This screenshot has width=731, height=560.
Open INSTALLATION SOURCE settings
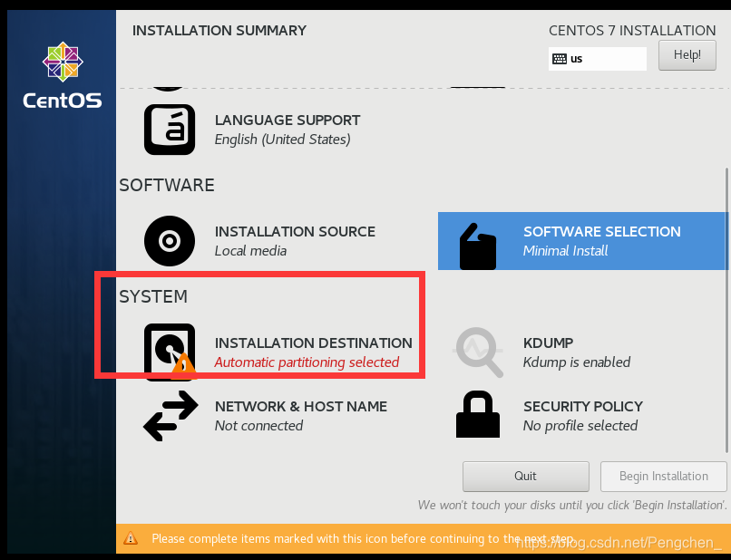coord(259,241)
